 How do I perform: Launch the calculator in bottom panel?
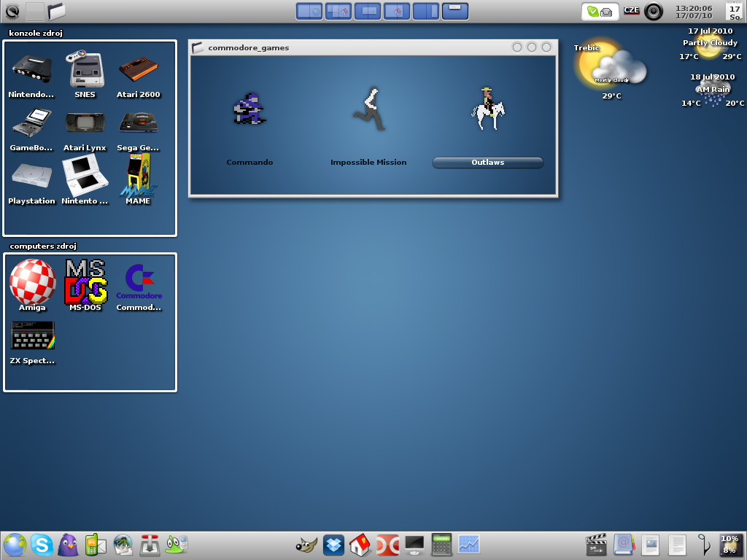pos(441,545)
